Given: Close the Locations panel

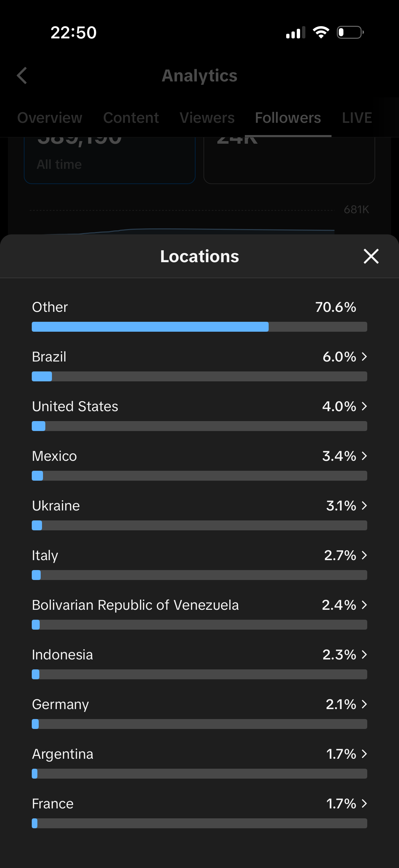Looking at the screenshot, I should 371,257.
